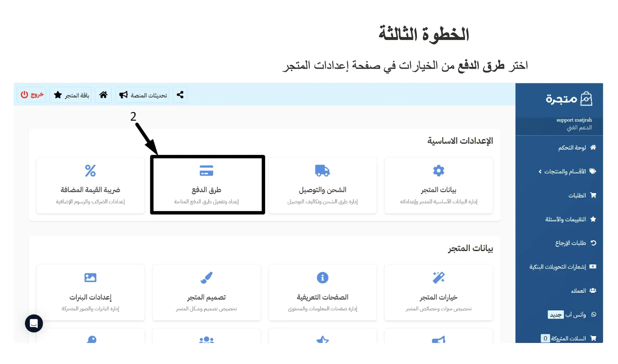This screenshot has width=618, height=364.
Task: Open إعدادات البنرات banners settings card
Action: click(x=91, y=293)
